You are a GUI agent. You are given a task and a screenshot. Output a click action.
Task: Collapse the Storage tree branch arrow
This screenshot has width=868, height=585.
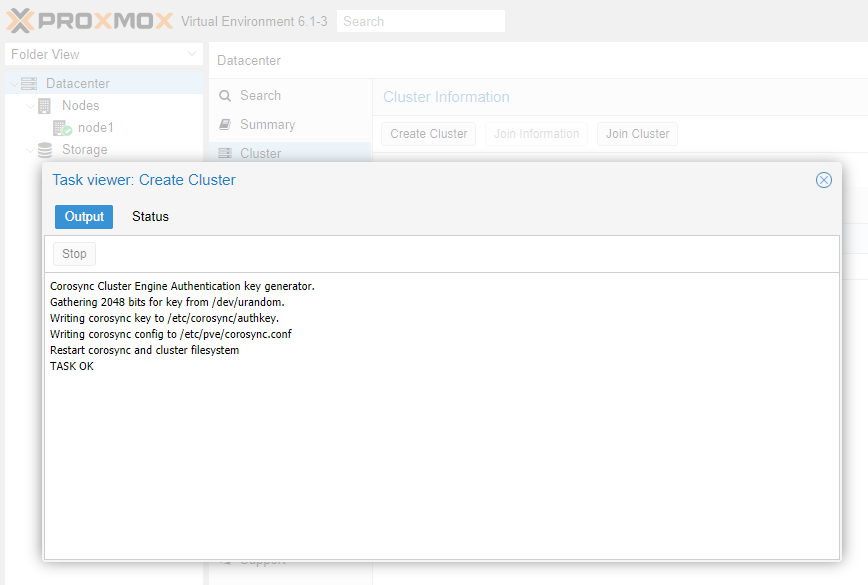point(30,150)
